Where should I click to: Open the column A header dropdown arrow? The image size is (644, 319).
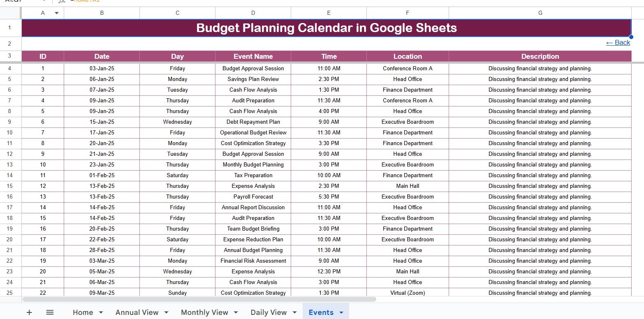point(57,13)
